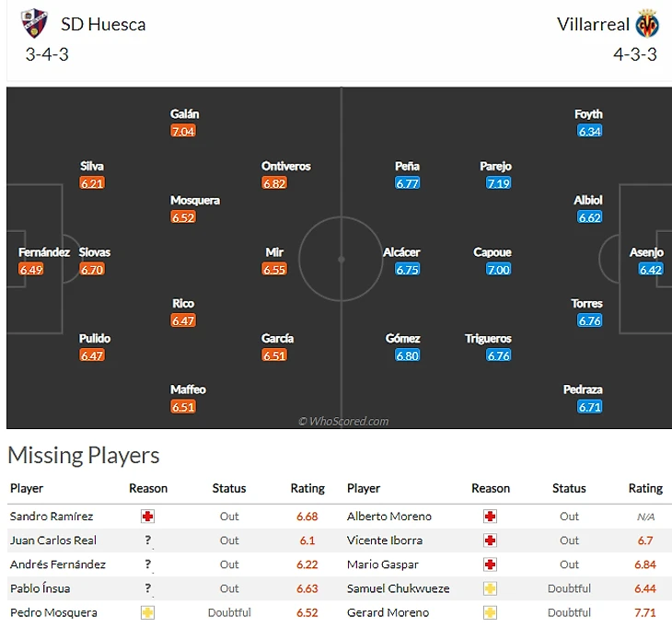The image size is (672, 628).
Task: Click the SD Huesca team name
Action: coord(103,24)
